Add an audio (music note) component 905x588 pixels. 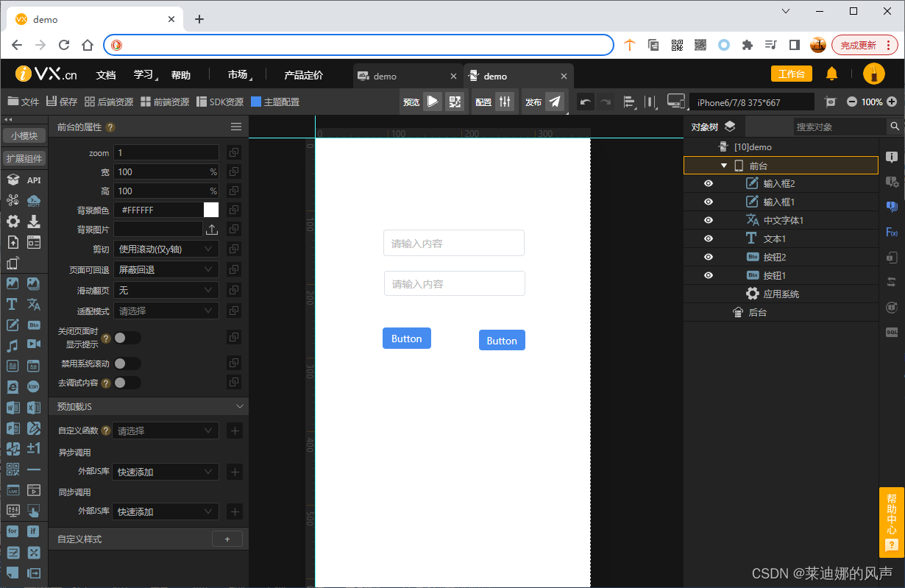pos(13,345)
